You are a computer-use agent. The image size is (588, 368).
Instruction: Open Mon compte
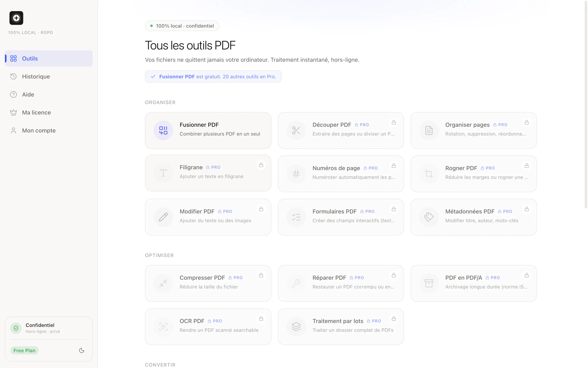click(x=49, y=130)
